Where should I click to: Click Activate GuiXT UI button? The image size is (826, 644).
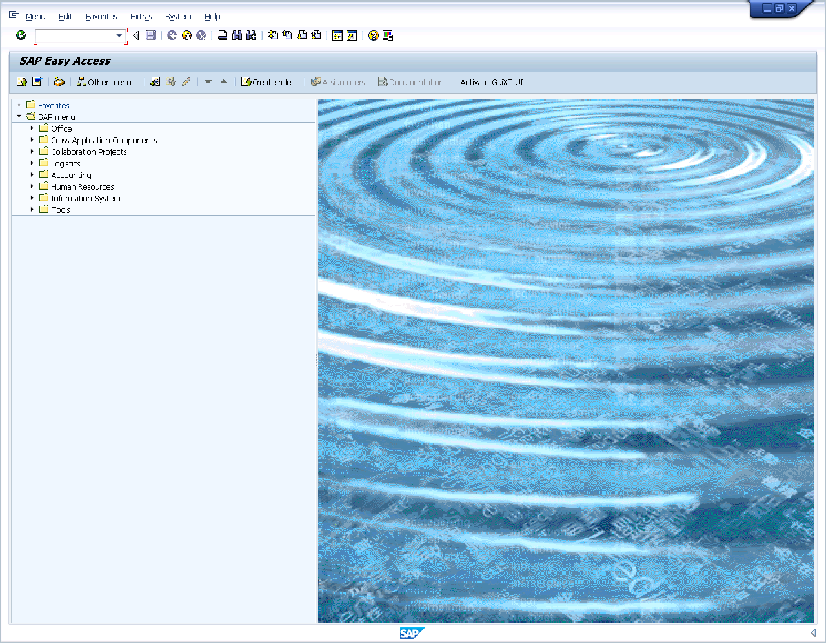click(492, 82)
